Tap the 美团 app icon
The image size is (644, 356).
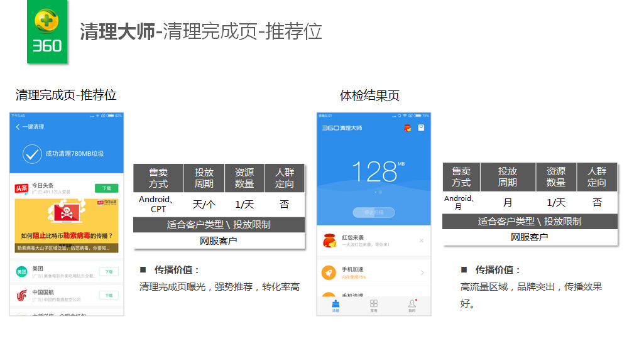(21, 271)
